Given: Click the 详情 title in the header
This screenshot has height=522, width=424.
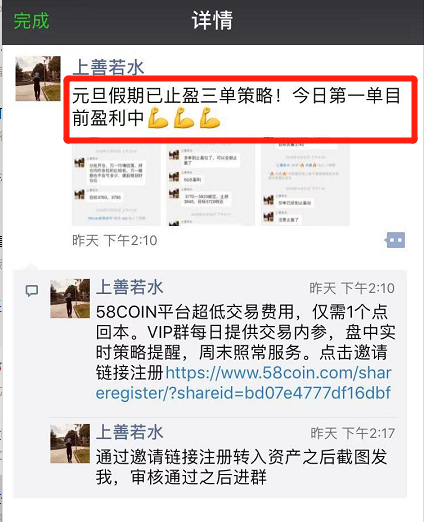Looking at the screenshot, I should [x=212, y=21].
